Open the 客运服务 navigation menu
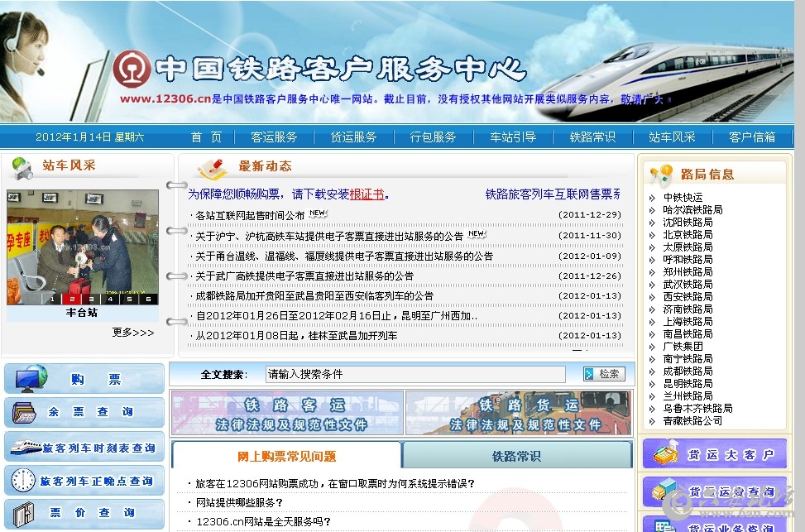Viewport: 805px width, 532px height. click(x=274, y=137)
